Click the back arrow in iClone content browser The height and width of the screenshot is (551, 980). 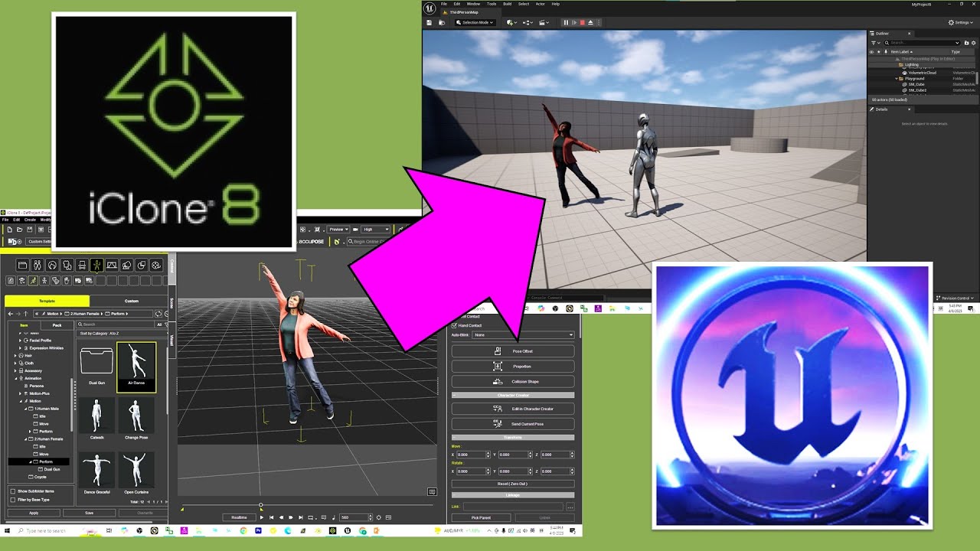pos(11,314)
